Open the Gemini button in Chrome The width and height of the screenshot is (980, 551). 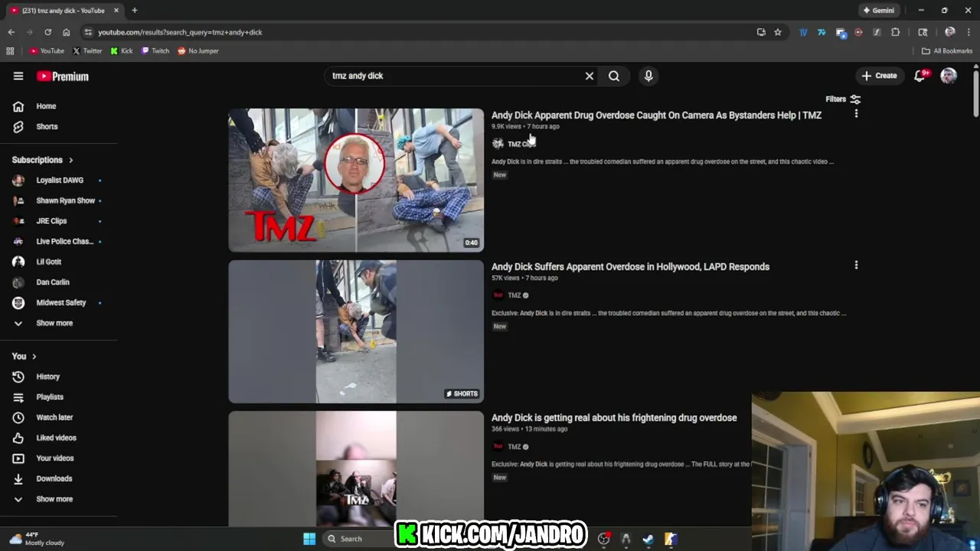point(878,11)
